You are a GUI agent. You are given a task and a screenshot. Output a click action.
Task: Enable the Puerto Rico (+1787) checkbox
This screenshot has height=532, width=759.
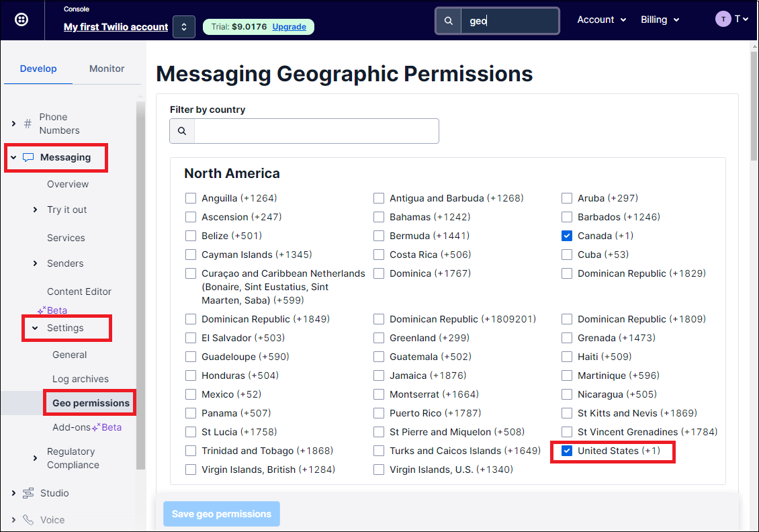[x=379, y=413]
